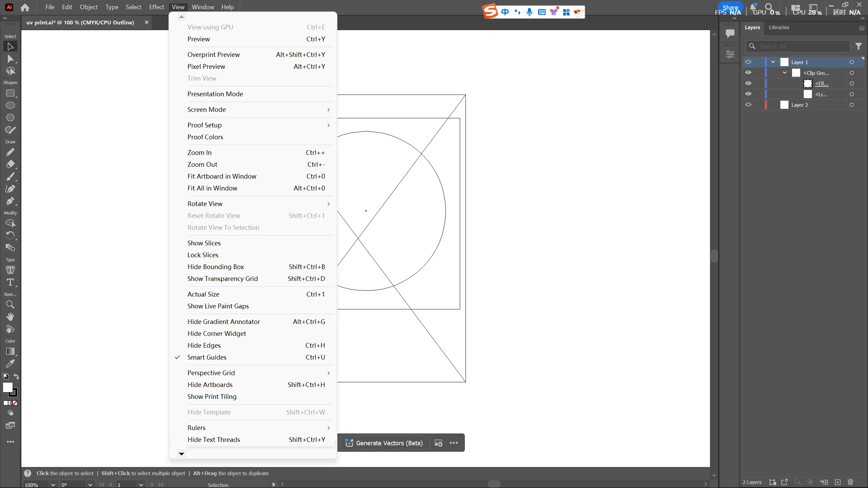The image size is (868, 488).
Task: Select the Ellipse shape tool
Action: pyautogui.click(x=10, y=105)
